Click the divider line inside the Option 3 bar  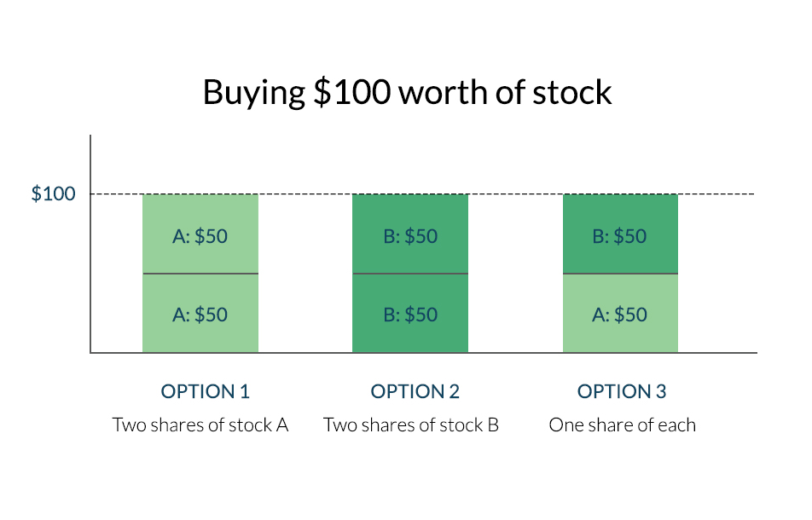[620, 274]
